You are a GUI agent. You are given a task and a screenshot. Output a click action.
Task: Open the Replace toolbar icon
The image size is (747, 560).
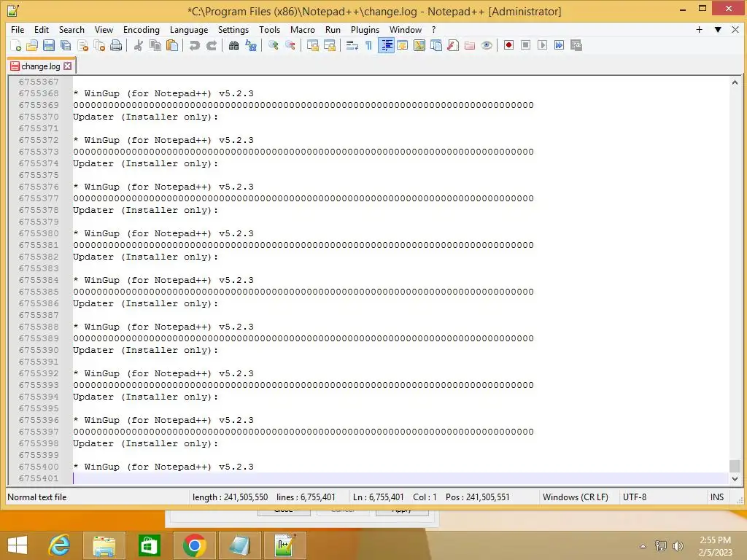coord(251,45)
